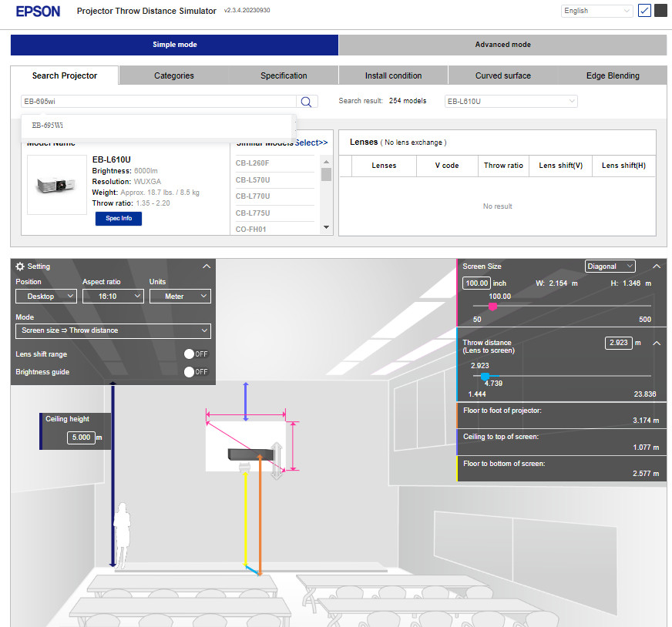Screen dimensions: 672x627
Task: Open the Edge Blending tab
Action: pos(613,75)
